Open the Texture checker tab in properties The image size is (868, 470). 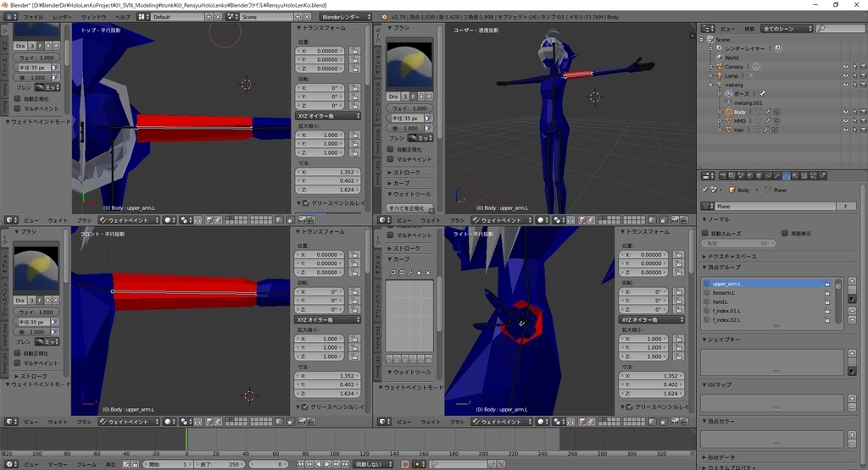804,176
